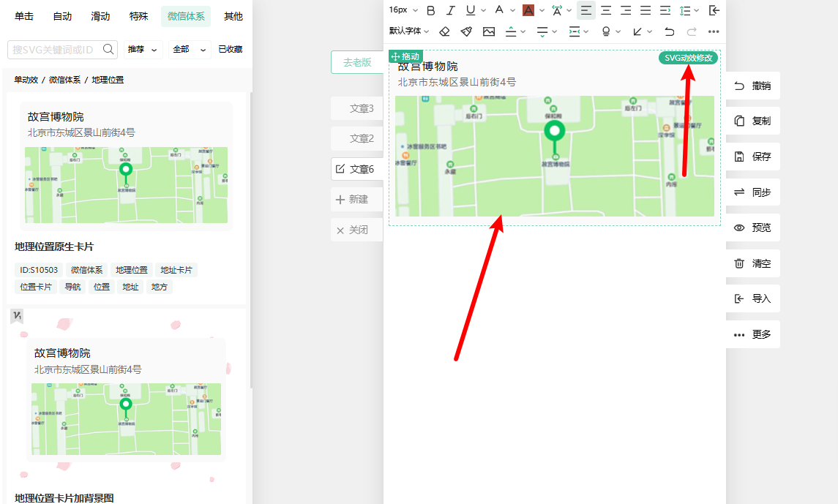Center-align the text

606,10
